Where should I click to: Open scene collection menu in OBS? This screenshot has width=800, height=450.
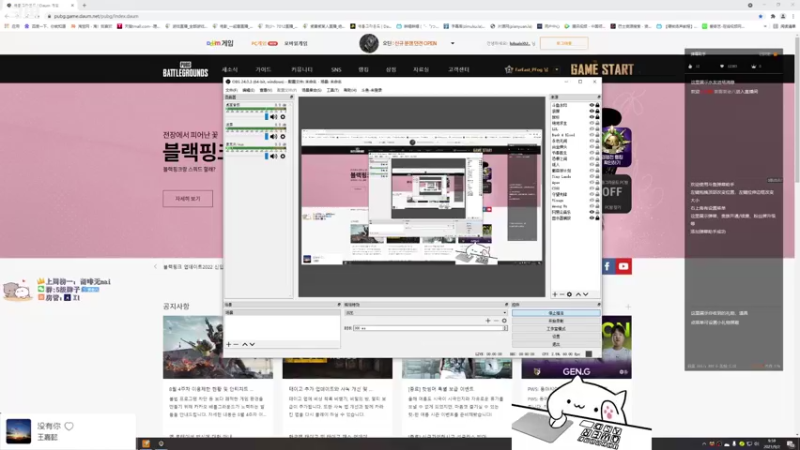tap(311, 90)
